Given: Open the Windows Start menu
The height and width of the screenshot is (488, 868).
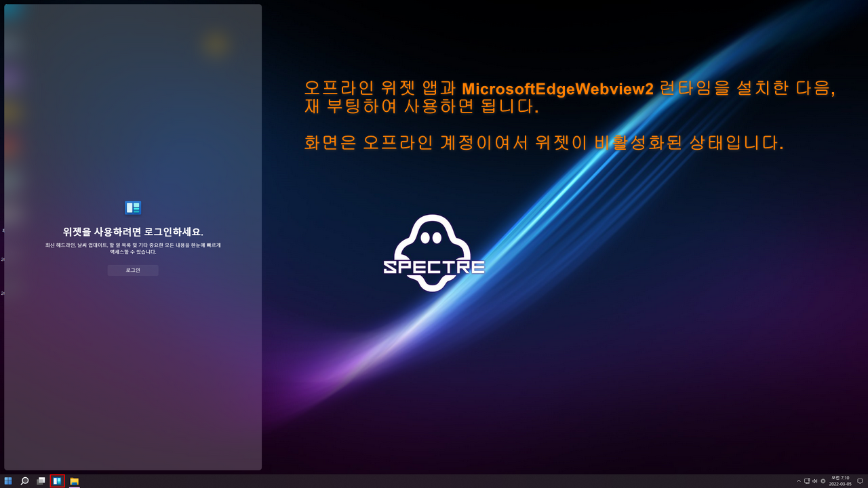Looking at the screenshot, I should pyautogui.click(x=8, y=481).
